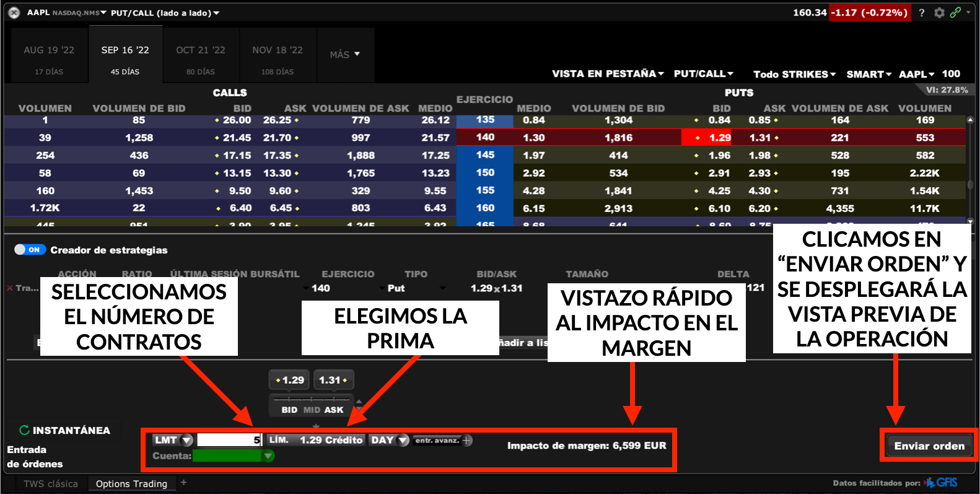Open PUT/CALL (lado a lado) view dropdown

pyautogui.click(x=165, y=12)
